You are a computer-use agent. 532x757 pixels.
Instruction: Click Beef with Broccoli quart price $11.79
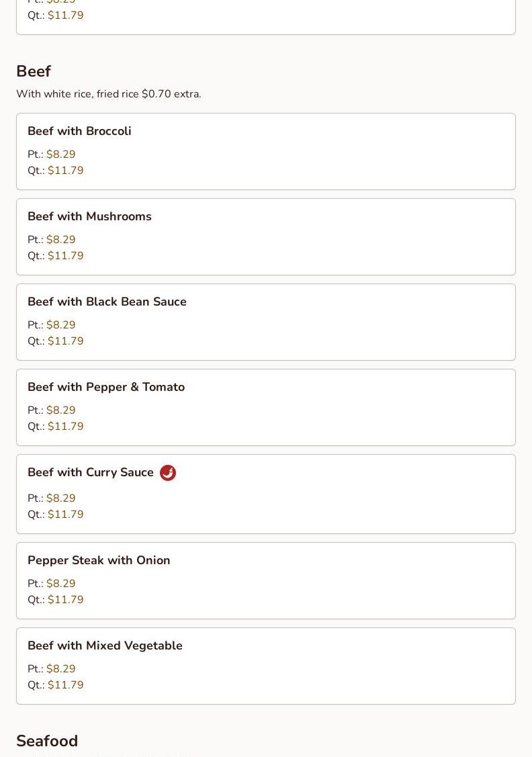pos(66,171)
